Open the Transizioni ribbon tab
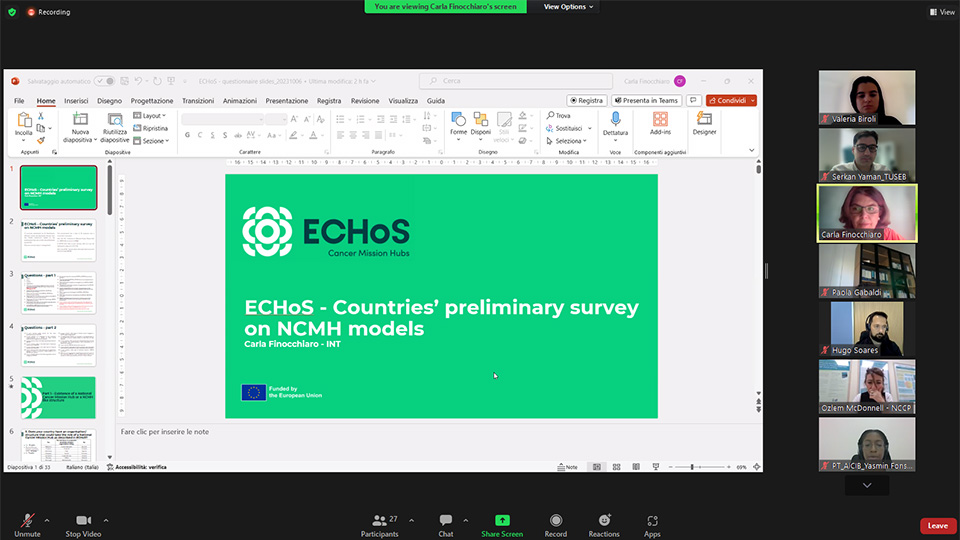Screen dimensions: 960x540 [198, 101]
